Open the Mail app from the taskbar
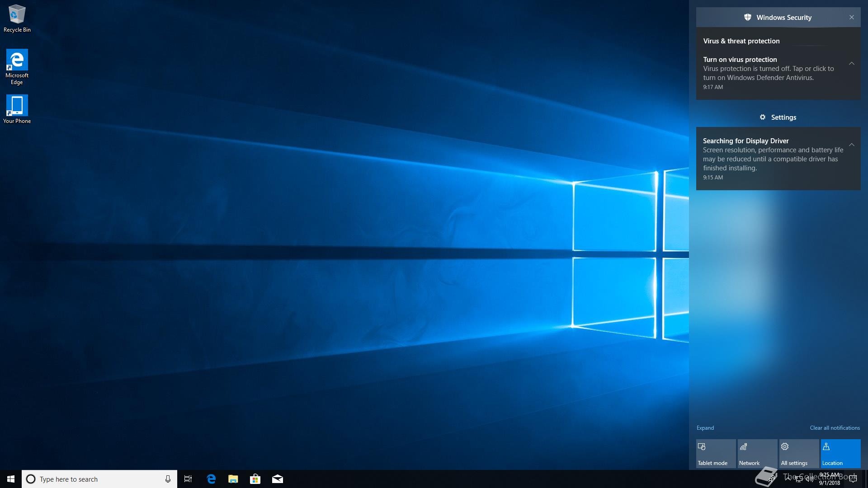 coord(277,479)
